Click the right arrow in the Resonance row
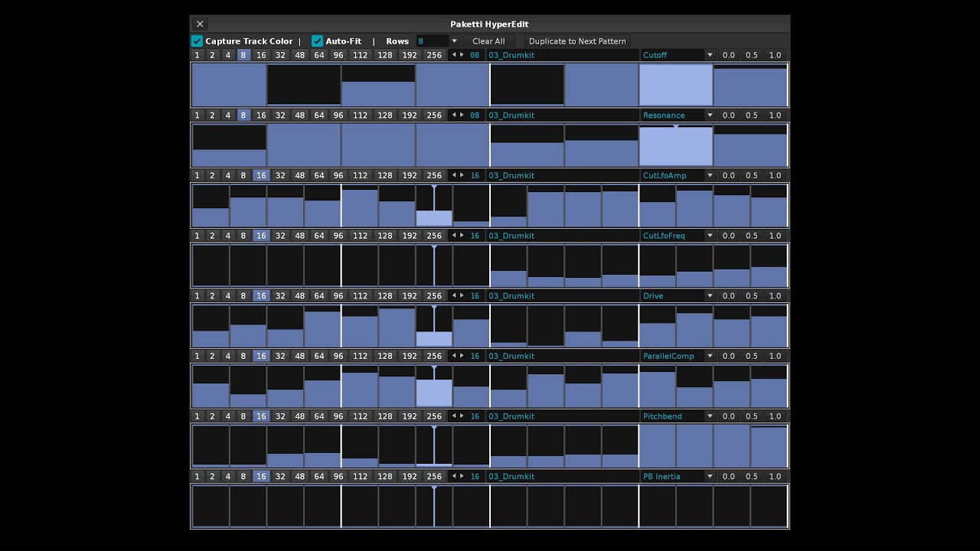Image resolution: width=980 pixels, height=551 pixels. [x=462, y=116]
